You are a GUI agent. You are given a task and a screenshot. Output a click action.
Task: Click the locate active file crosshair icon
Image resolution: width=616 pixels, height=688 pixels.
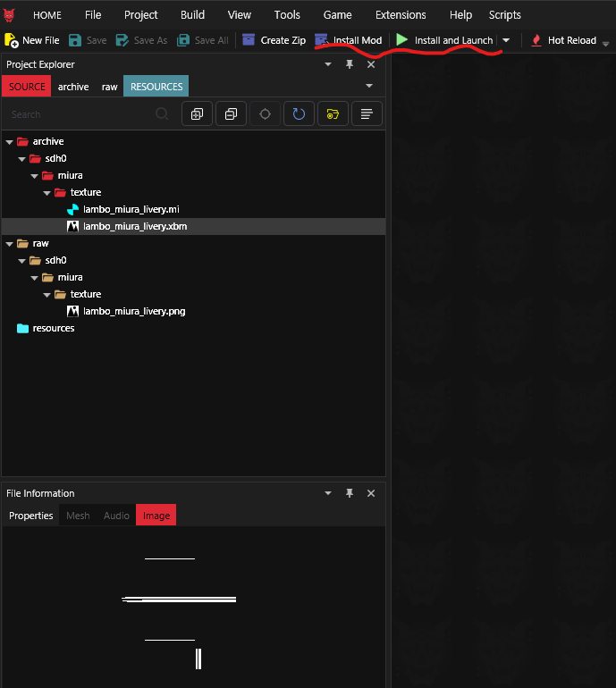(265, 113)
